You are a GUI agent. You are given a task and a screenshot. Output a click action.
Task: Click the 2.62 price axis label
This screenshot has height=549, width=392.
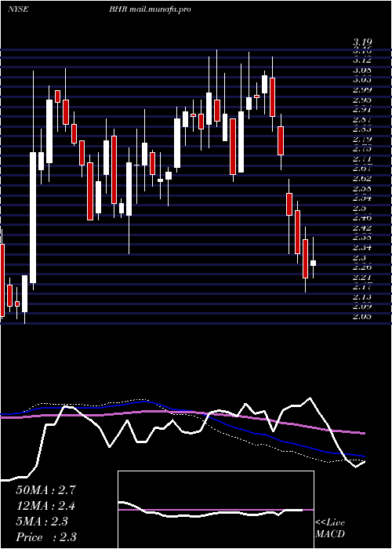362,178
